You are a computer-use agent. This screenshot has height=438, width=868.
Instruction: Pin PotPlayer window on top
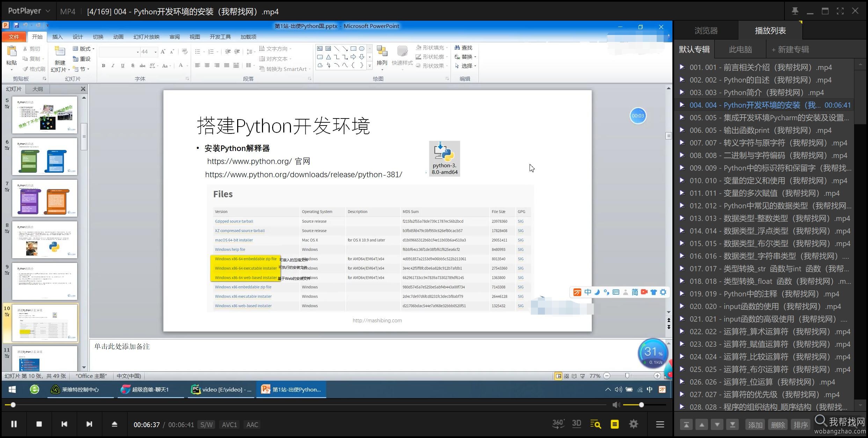click(795, 11)
